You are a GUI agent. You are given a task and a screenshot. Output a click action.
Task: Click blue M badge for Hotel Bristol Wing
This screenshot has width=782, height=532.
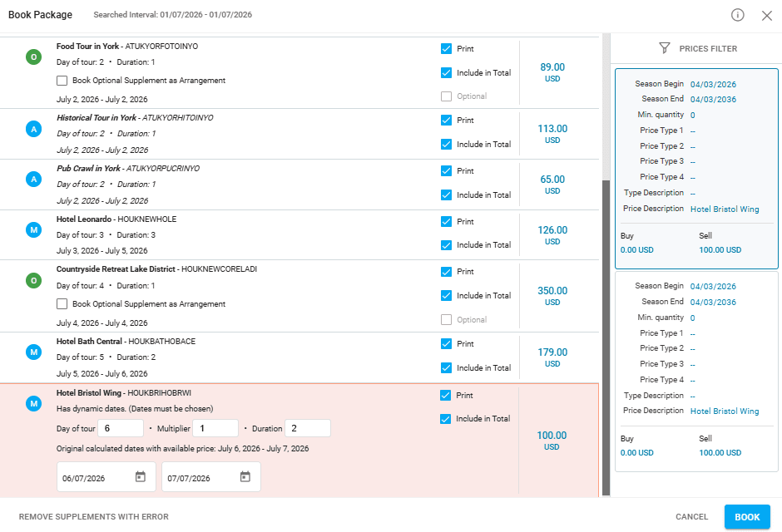pos(34,403)
